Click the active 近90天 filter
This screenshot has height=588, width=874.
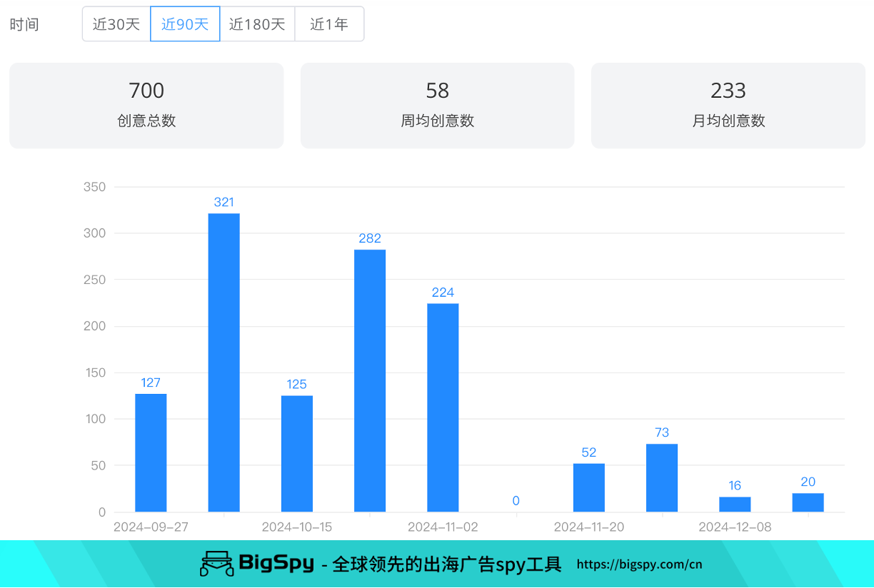tap(185, 24)
